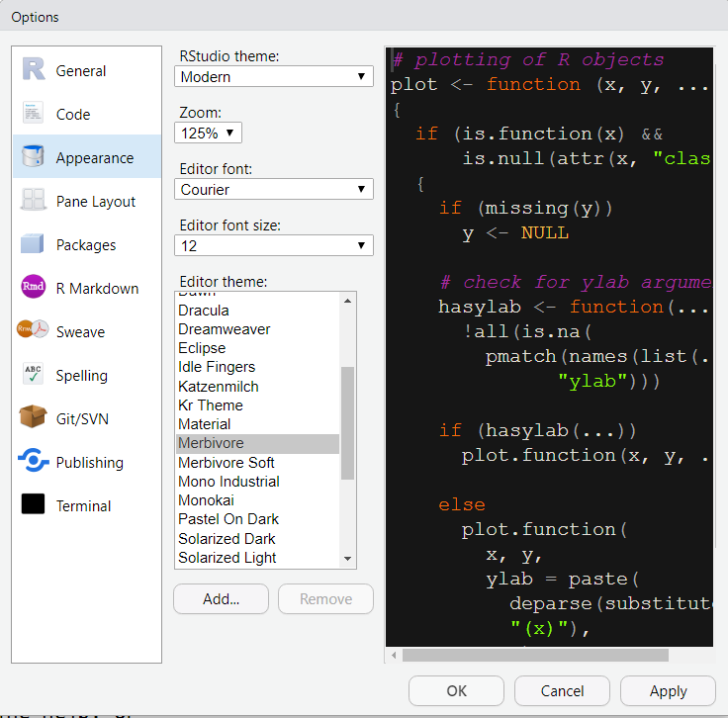728x718 pixels.
Task: Open Git/SVN cardboard box icon
Action: coord(34,418)
